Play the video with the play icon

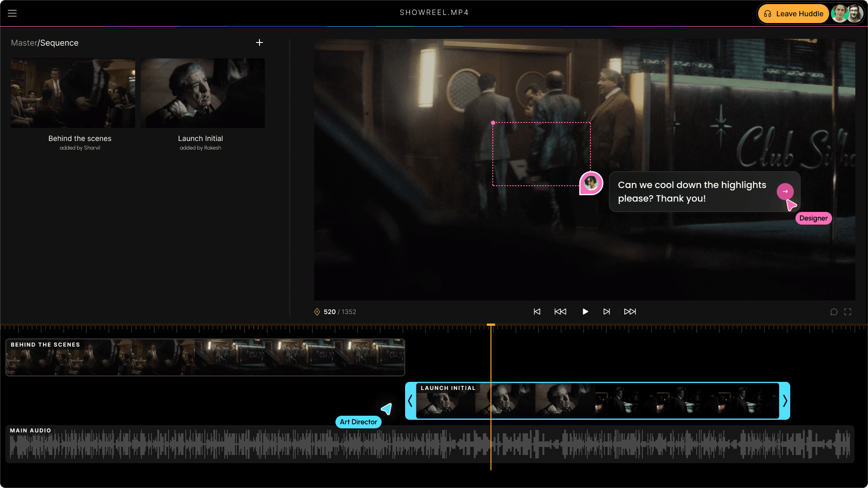click(585, 311)
